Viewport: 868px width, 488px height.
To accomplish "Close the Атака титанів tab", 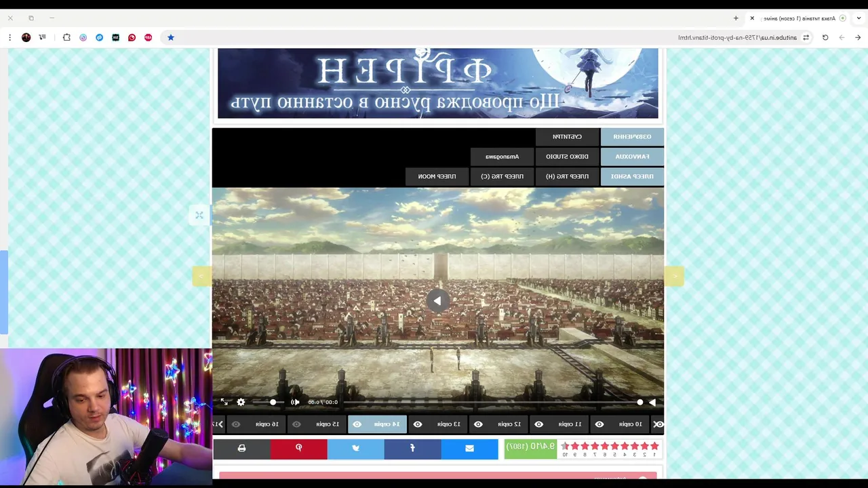I will point(752,18).
